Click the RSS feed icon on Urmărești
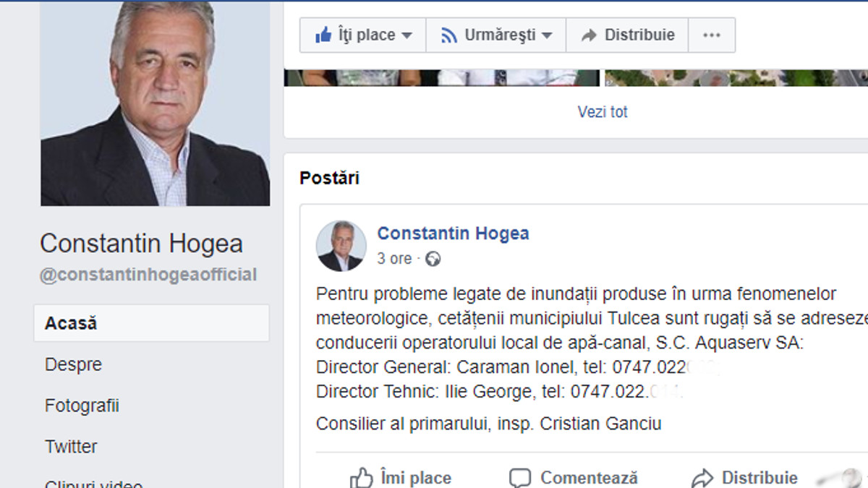868x488 pixels. [x=448, y=35]
